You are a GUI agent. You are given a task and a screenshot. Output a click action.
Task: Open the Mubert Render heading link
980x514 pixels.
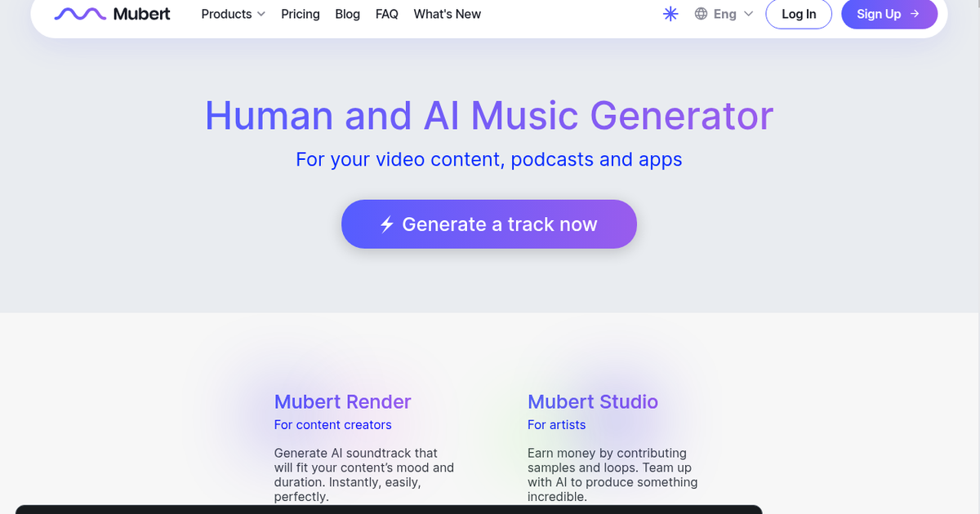coord(343,401)
